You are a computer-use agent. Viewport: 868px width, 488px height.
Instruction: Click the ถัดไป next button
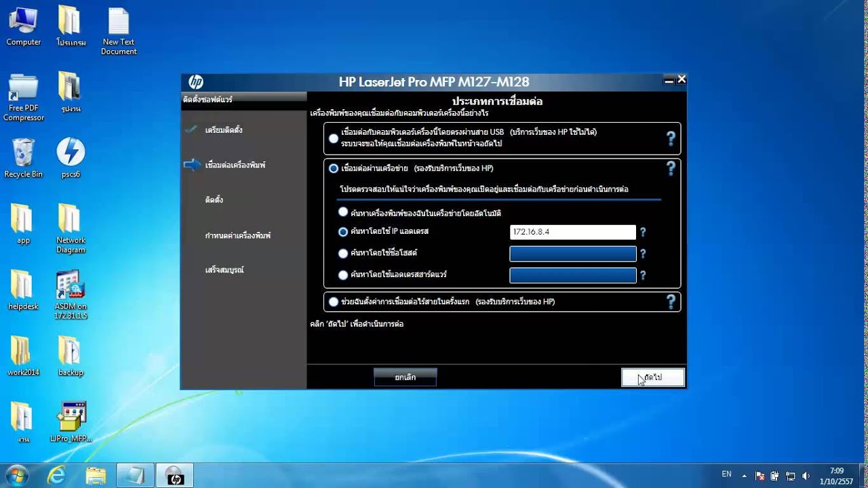652,378
